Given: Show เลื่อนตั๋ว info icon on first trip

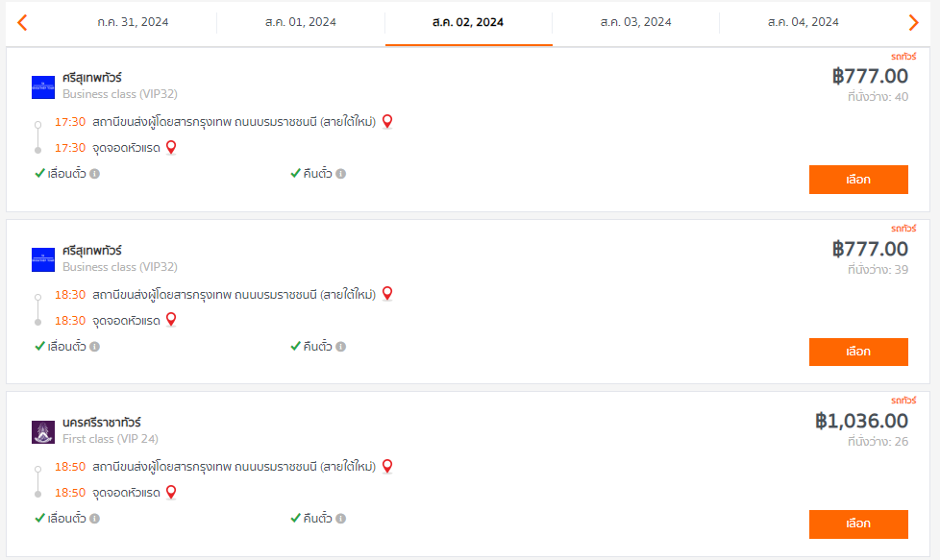Looking at the screenshot, I should (95, 174).
